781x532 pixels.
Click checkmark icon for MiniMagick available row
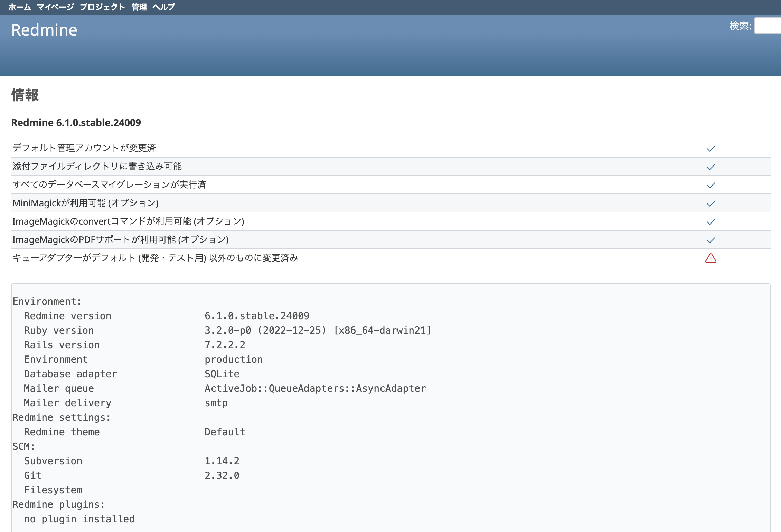pos(711,203)
